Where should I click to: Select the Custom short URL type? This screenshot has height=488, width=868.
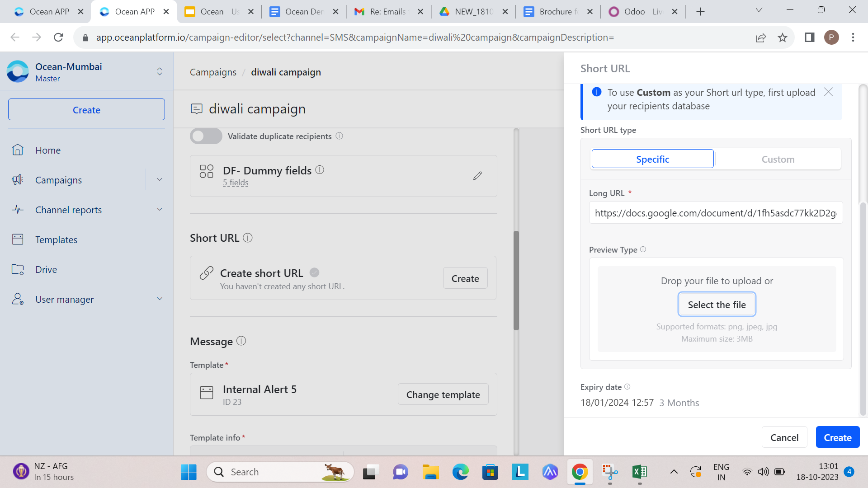[x=778, y=159]
